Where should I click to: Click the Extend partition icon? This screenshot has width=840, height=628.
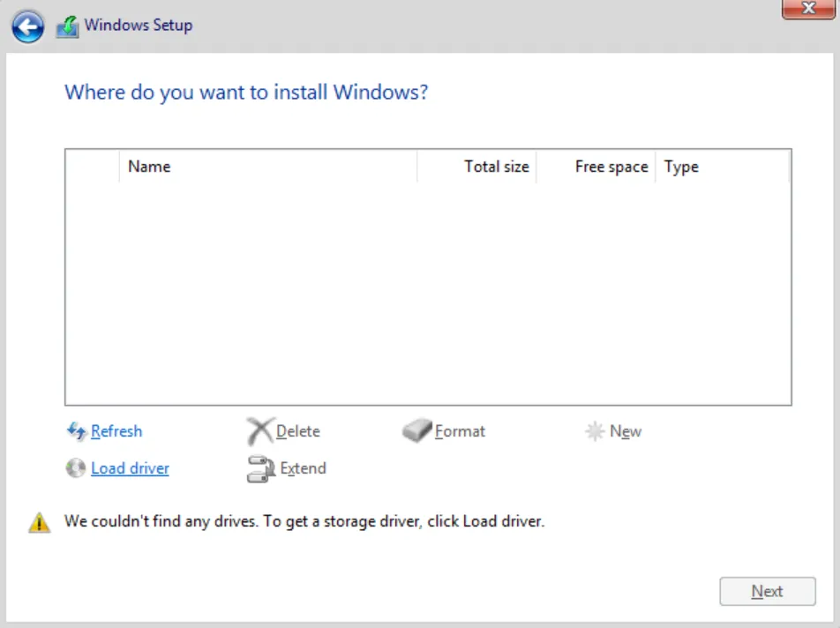(259, 468)
